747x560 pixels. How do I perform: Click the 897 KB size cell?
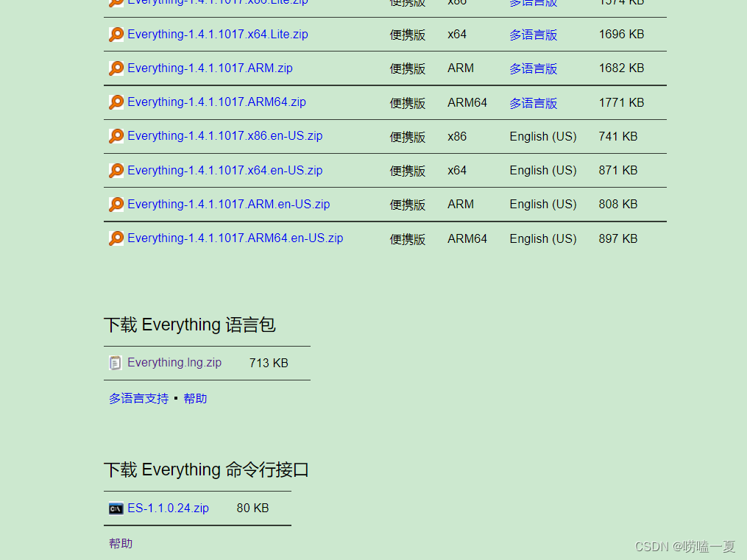point(618,238)
